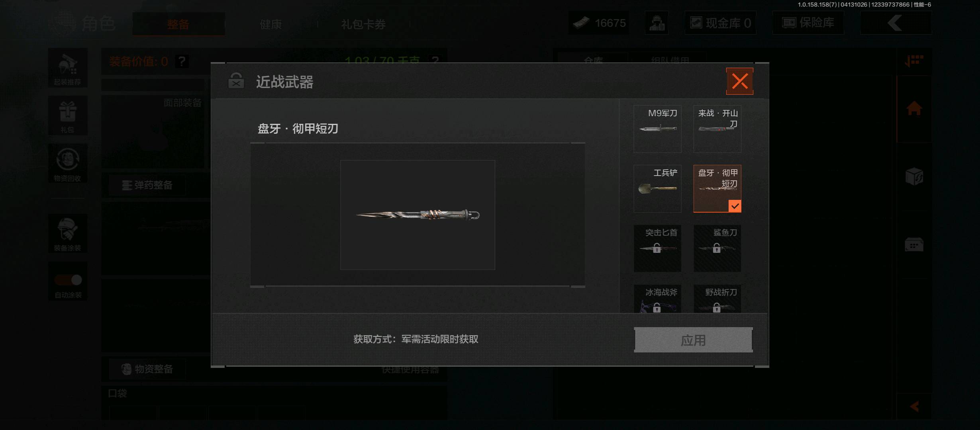Click the locked 冰海战斧 weapon
The image size is (980, 430).
tap(657, 299)
